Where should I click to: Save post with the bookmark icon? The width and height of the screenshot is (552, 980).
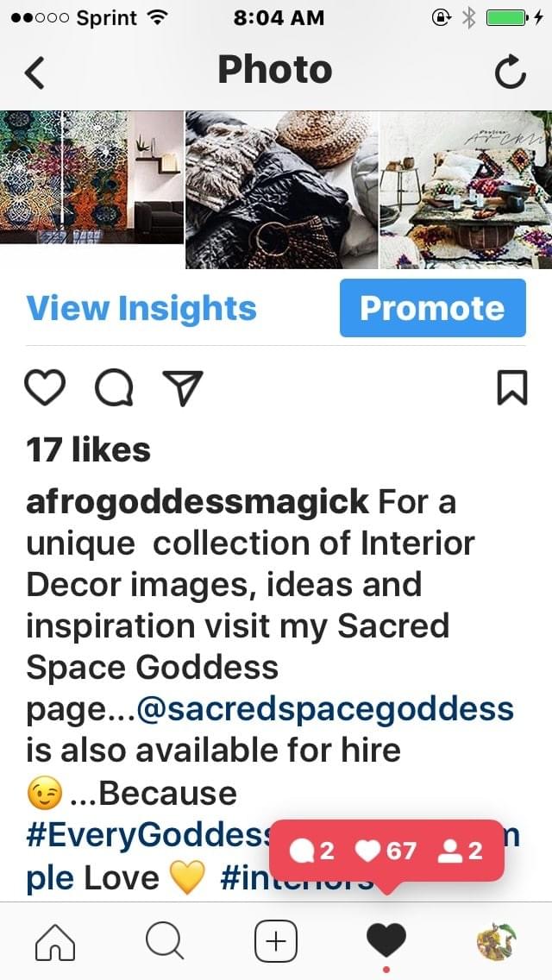[x=512, y=387]
